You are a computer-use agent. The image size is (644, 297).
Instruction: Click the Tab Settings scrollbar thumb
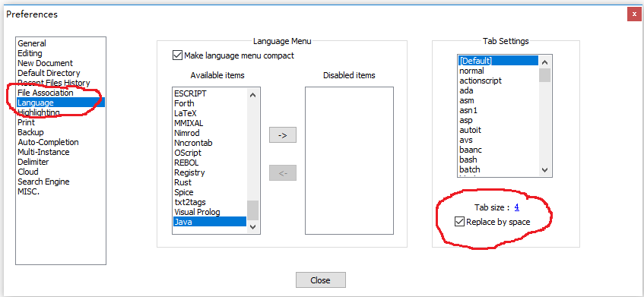pyautogui.click(x=545, y=75)
